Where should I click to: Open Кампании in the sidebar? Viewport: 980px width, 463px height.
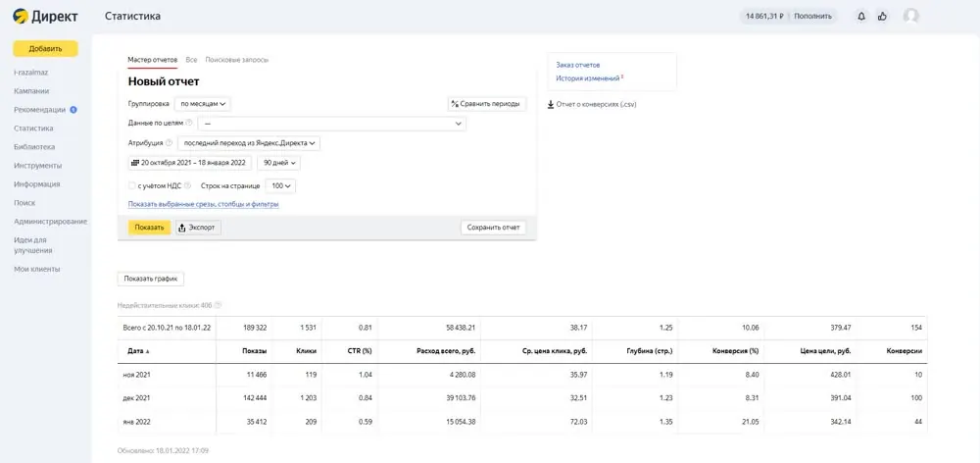(x=31, y=90)
